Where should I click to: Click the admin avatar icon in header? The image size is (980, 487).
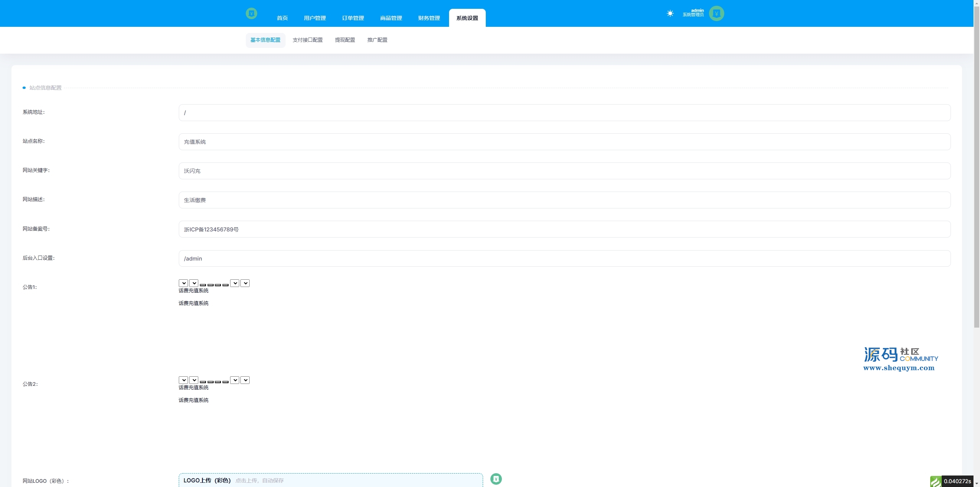716,13
